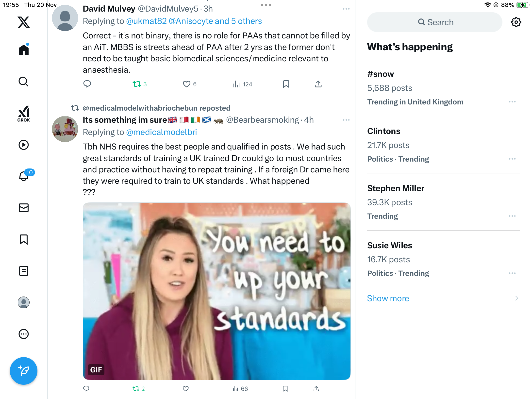Compose a new post with the blue button
Image resolution: width=532 pixels, height=399 pixels.
tap(24, 371)
